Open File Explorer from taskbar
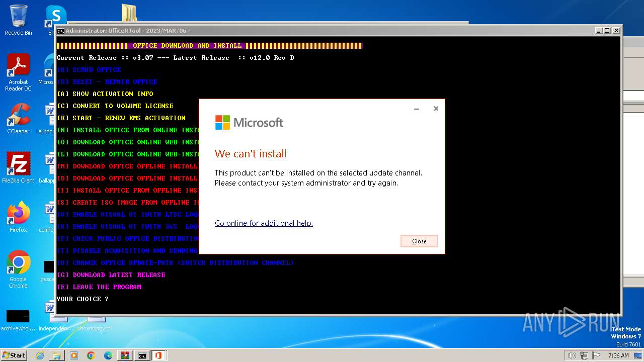 tap(57, 355)
